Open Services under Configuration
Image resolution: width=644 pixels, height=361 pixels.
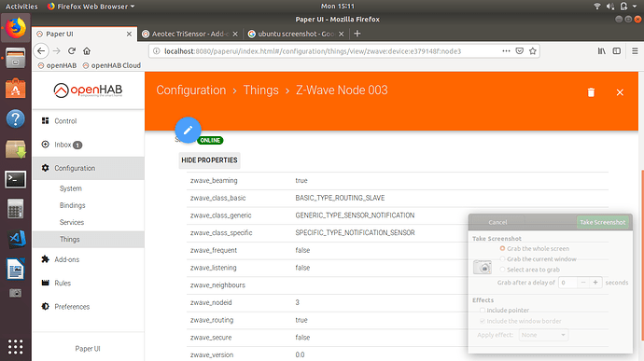click(x=89, y=222)
